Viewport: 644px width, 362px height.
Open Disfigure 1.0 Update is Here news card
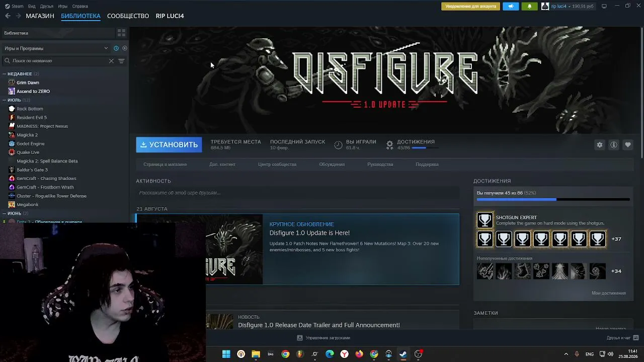click(x=297, y=249)
